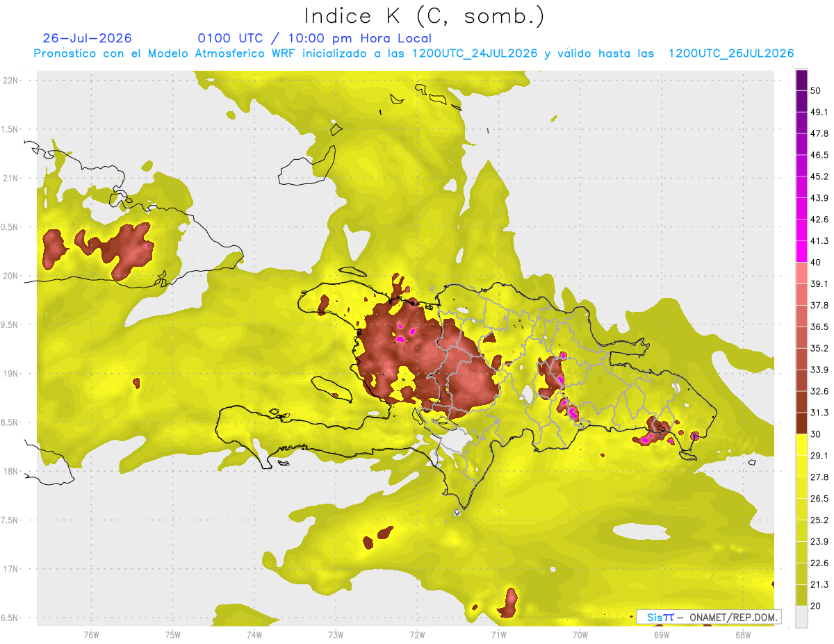
Task: Click the "20" colorbar label
Action: coord(815,605)
